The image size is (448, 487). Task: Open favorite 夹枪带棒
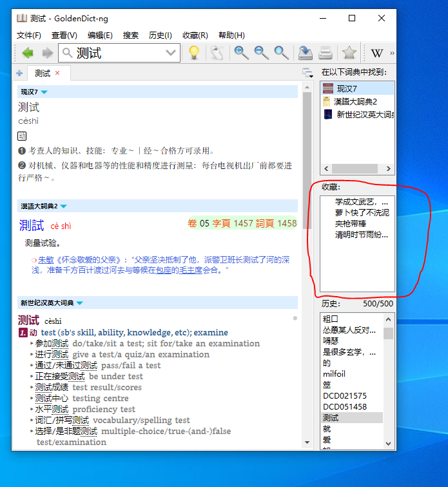coord(351,224)
